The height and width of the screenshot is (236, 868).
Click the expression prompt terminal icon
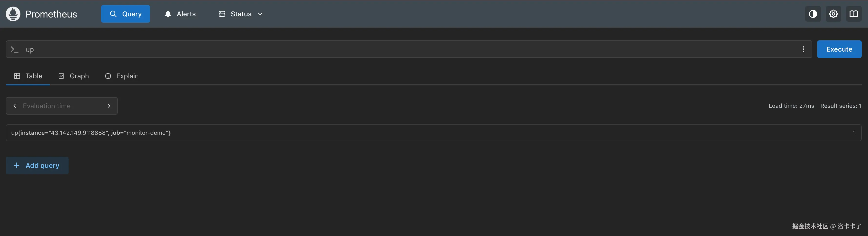tap(14, 50)
